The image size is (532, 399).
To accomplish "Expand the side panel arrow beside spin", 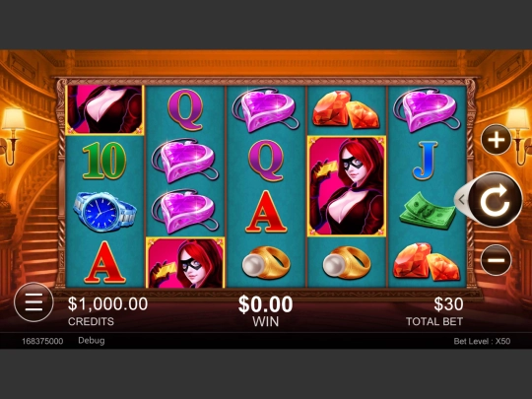I will (461, 200).
